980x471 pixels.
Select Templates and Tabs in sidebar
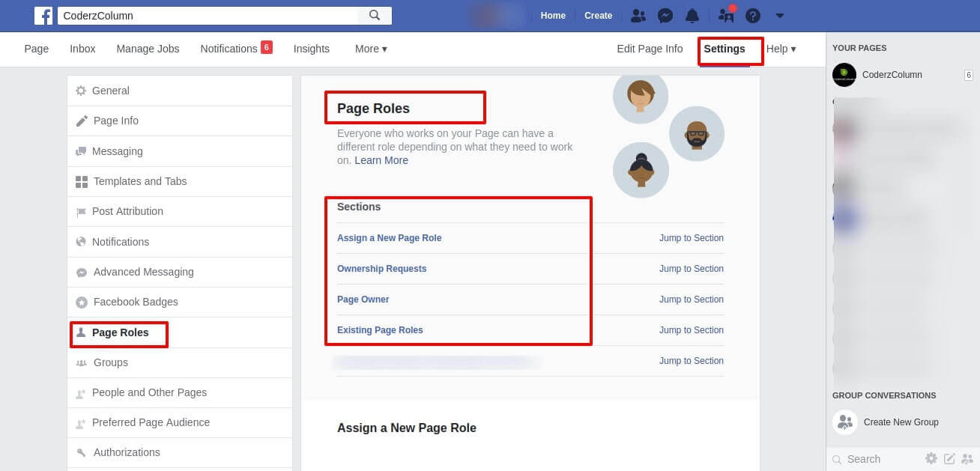tap(180, 181)
